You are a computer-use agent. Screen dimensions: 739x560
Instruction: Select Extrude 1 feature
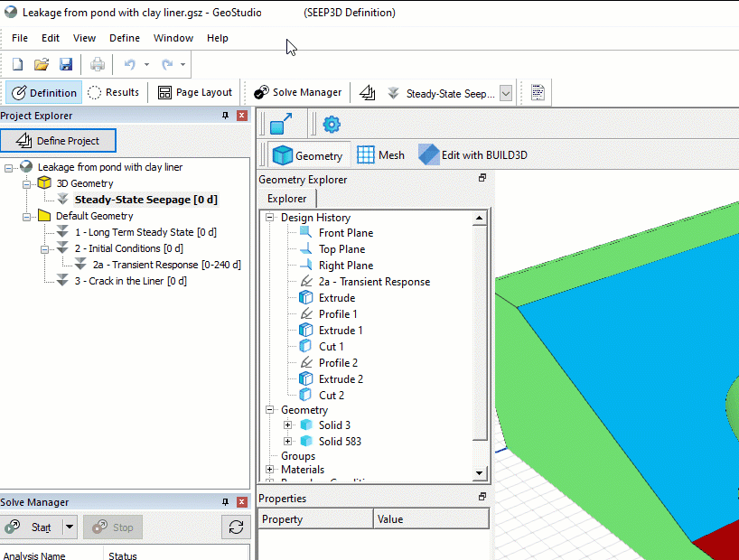341,331
